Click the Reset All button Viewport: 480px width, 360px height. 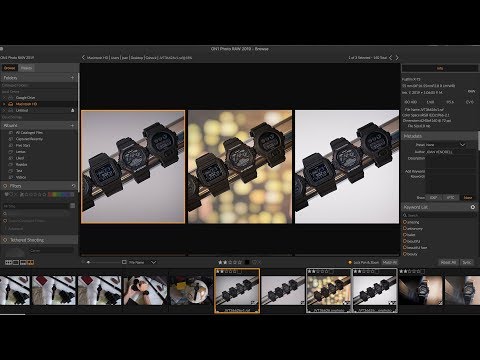(x=448, y=262)
